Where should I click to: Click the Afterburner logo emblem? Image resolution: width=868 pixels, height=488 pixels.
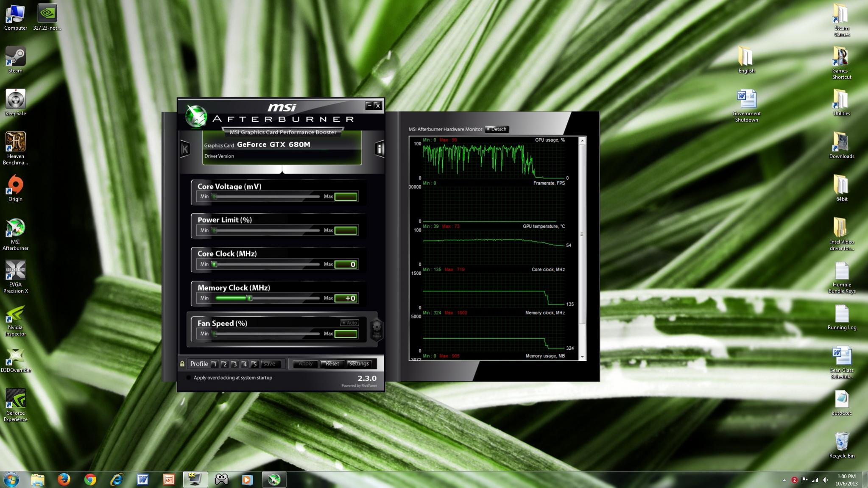(x=196, y=116)
